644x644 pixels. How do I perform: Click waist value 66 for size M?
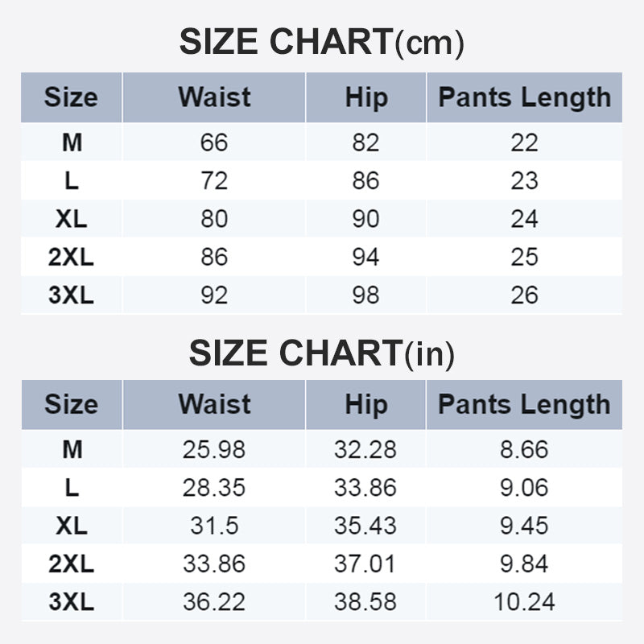coord(214,142)
